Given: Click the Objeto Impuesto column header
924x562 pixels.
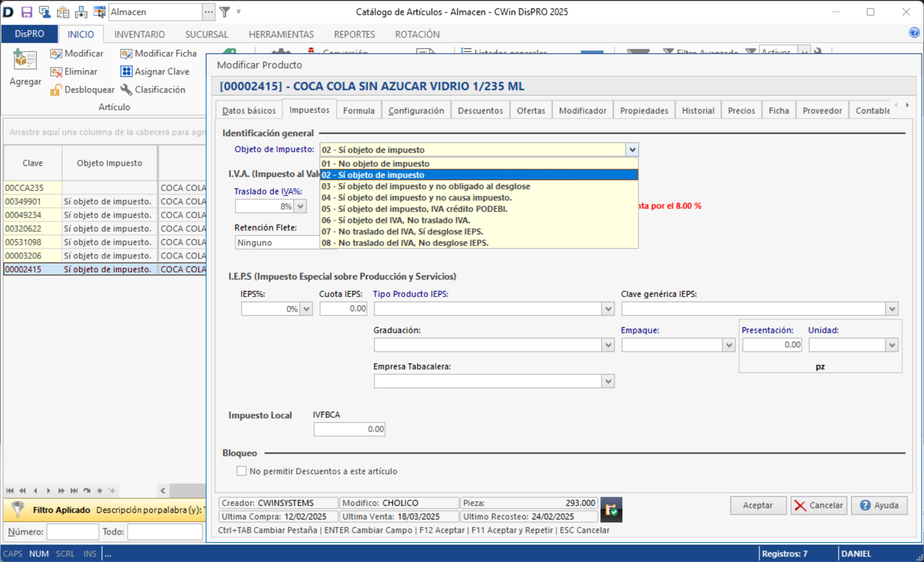Looking at the screenshot, I should [x=110, y=163].
